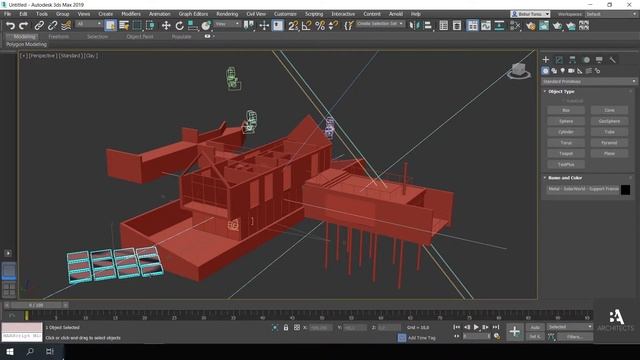Click the Unlink Selection icon
This screenshot has height=360, width=640.
tap(52, 26)
